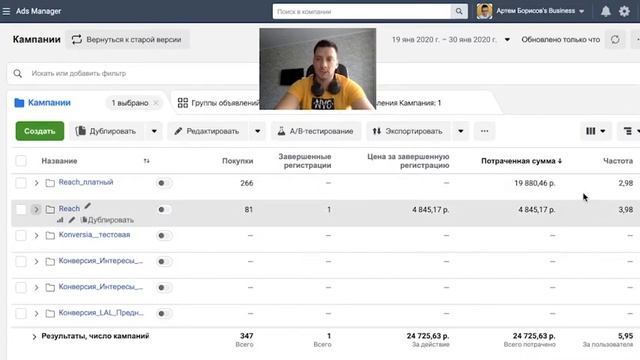Viewport: 640px width, 360px height.
Task: Open the date range dropdown
Action: pos(507,40)
